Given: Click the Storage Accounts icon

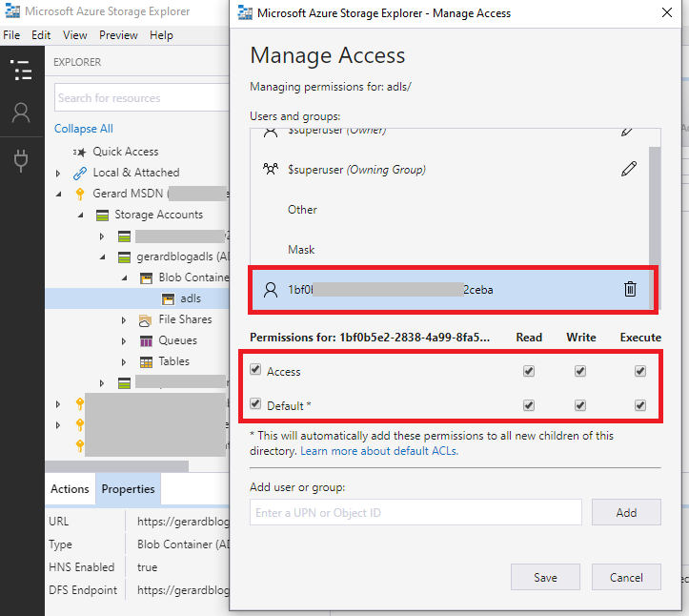Looking at the screenshot, I should [102, 215].
